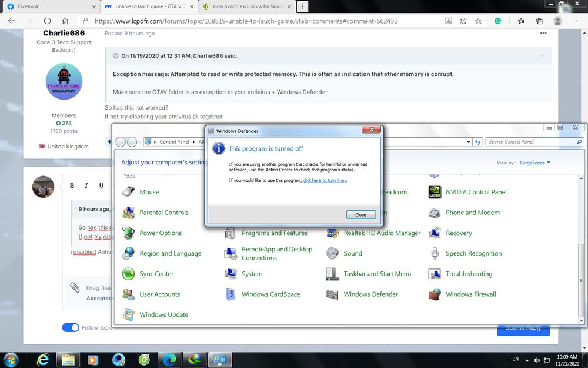
Task: Click the Underline formatting button in reply editor
Action: click(101, 185)
